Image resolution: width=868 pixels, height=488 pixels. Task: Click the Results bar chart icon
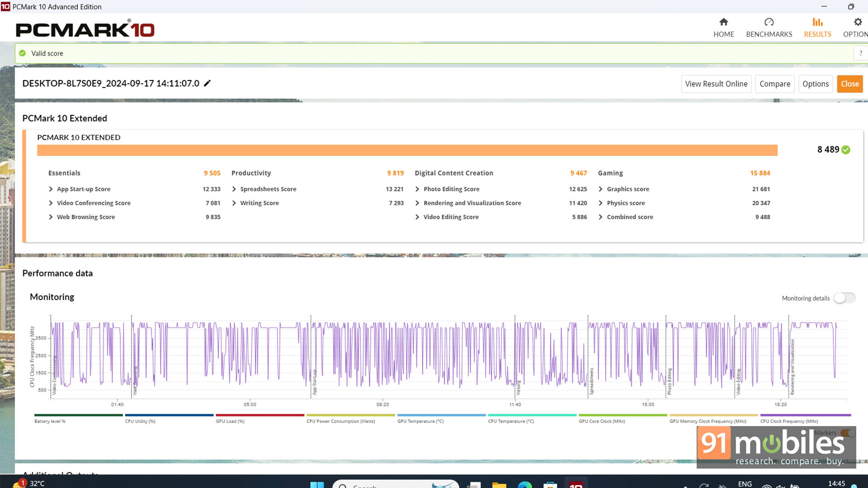[817, 22]
